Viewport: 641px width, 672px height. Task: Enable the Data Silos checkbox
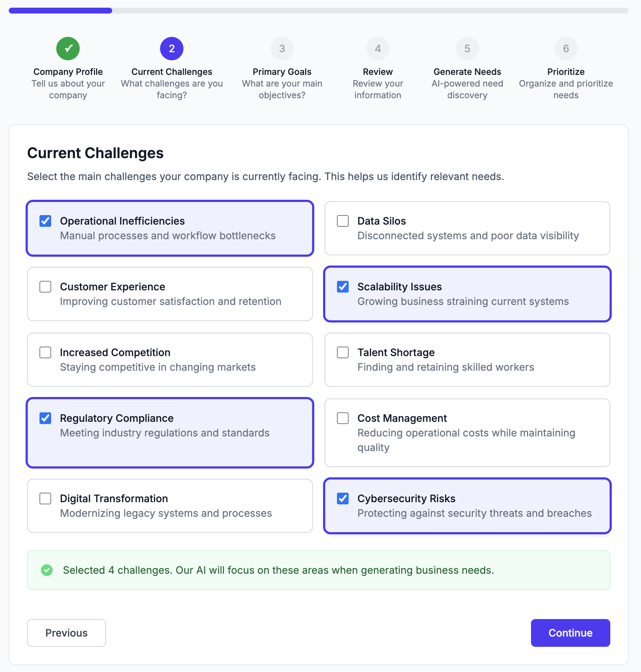pyautogui.click(x=342, y=221)
